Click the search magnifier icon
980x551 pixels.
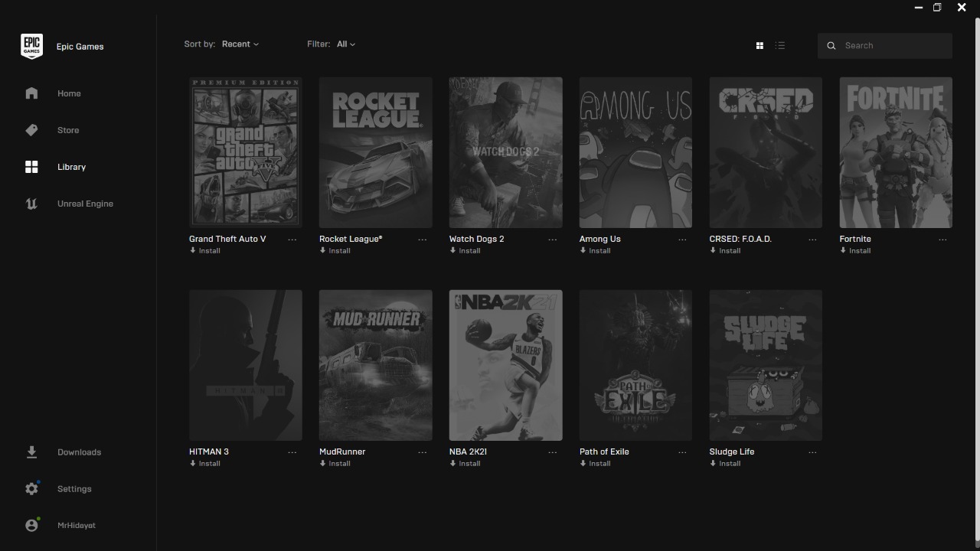coord(831,46)
